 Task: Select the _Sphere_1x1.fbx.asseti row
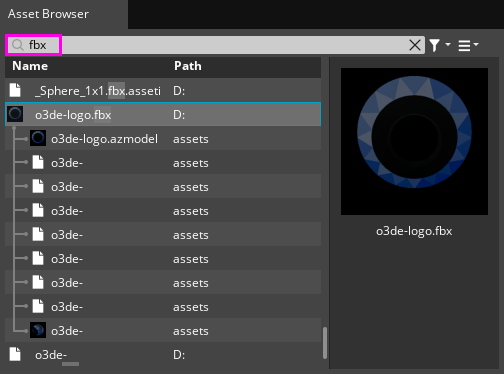coord(163,90)
